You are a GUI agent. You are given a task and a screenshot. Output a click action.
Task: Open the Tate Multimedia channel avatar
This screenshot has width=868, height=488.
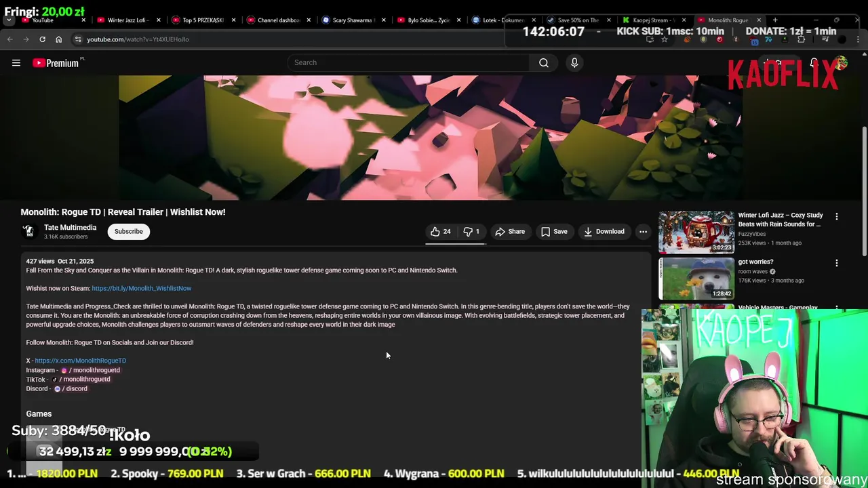[x=28, y=232]
